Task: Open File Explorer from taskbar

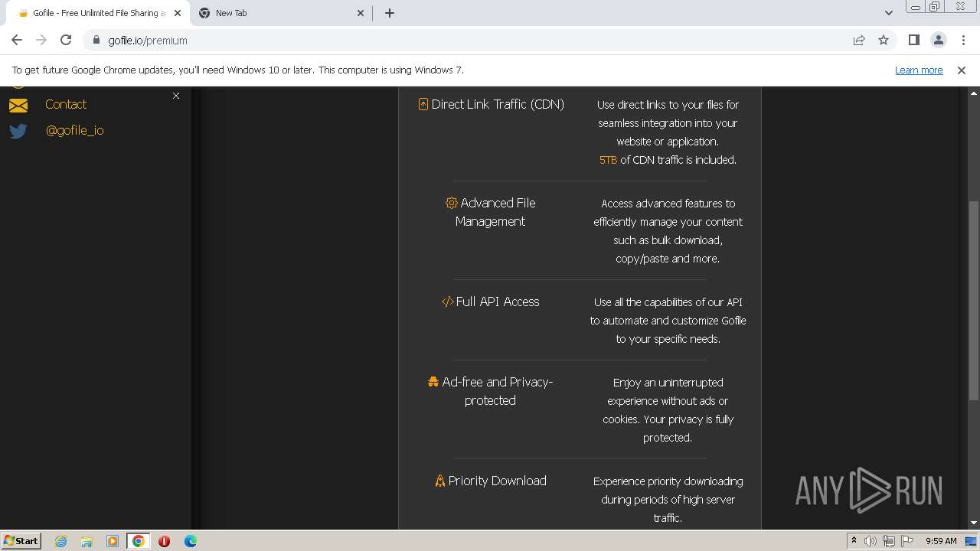Action: click(x=87, y=541)
